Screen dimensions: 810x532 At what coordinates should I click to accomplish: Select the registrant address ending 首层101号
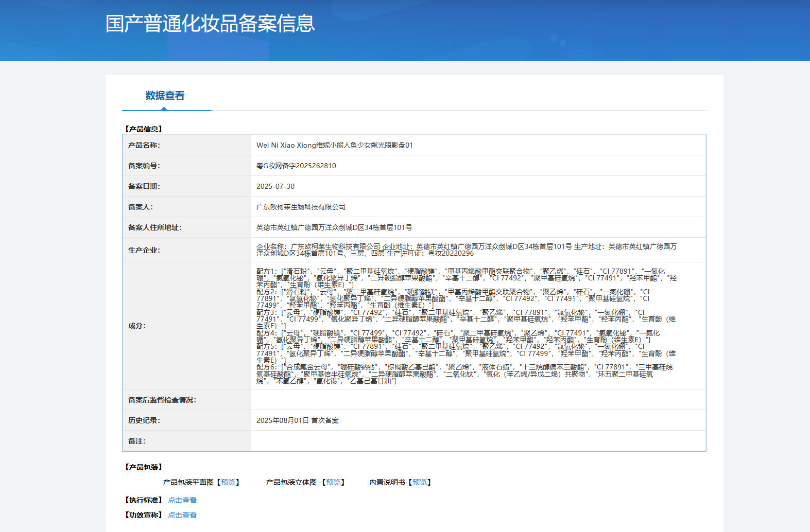click(x=334, y=227)
